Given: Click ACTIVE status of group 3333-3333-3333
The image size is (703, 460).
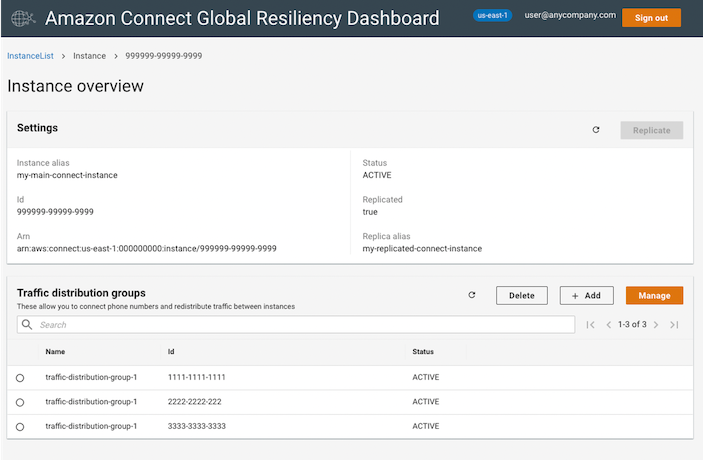Looking at the screenshot, I should point(425,426).
